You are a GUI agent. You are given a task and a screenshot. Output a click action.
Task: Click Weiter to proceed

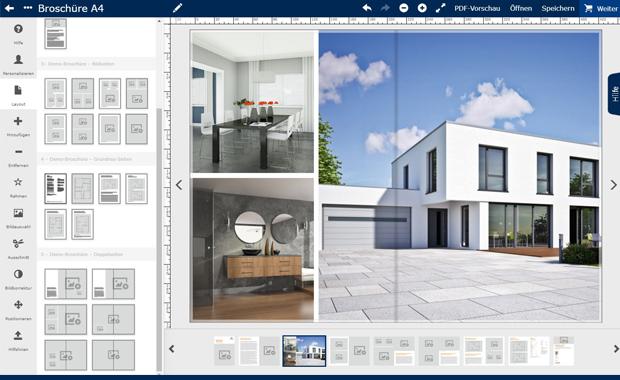607,8
